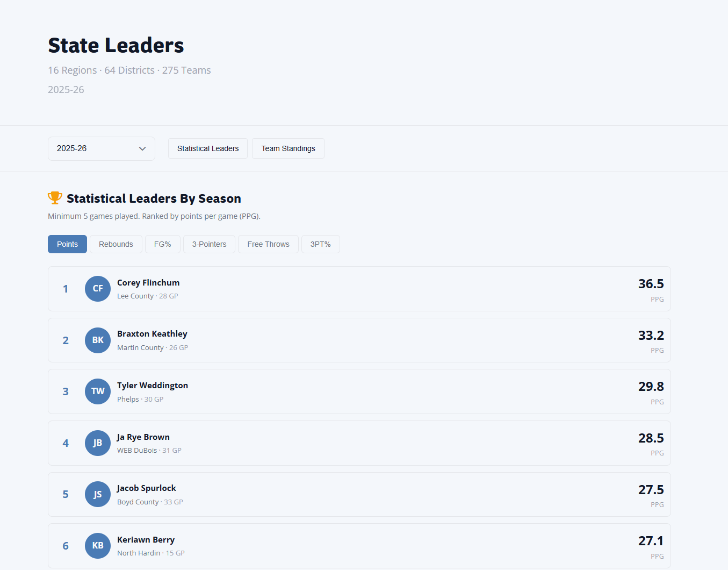Viewport: 728px width, 570px height.
Task: Click Jacob Spurlock's JS avatar
Action: [x=98, y=494]
